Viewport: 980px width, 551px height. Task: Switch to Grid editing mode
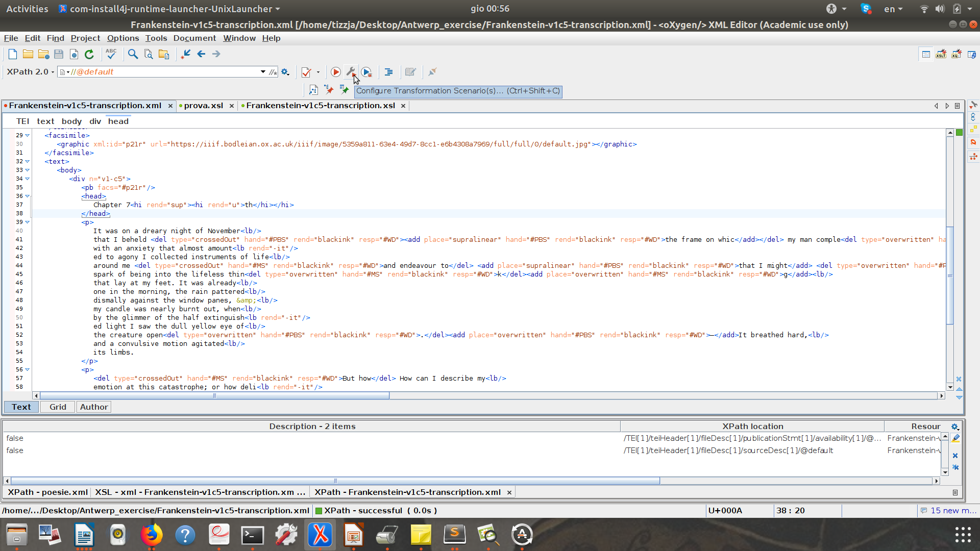tap(58, 407)
